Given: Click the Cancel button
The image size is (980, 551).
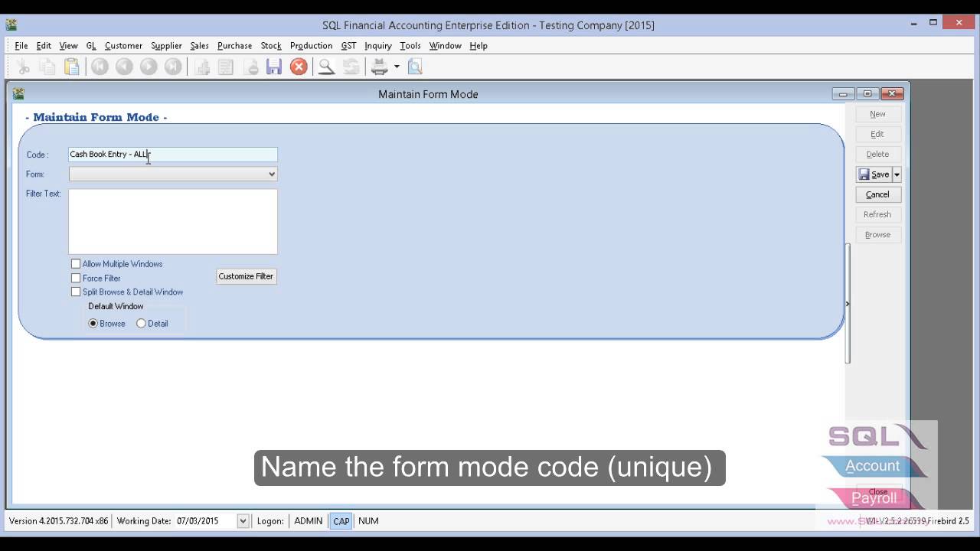Looking at the screenshot, I should click(x=877, y=194).
